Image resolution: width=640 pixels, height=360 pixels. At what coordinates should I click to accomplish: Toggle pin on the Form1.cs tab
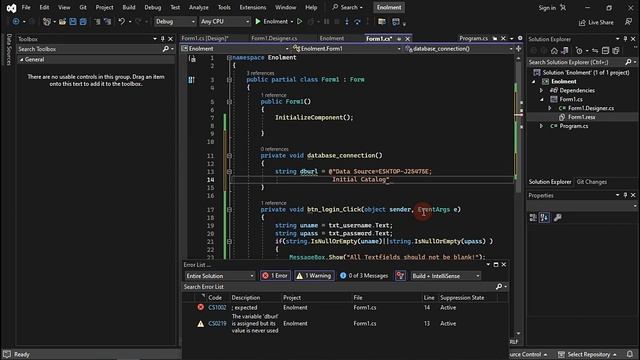399,39
